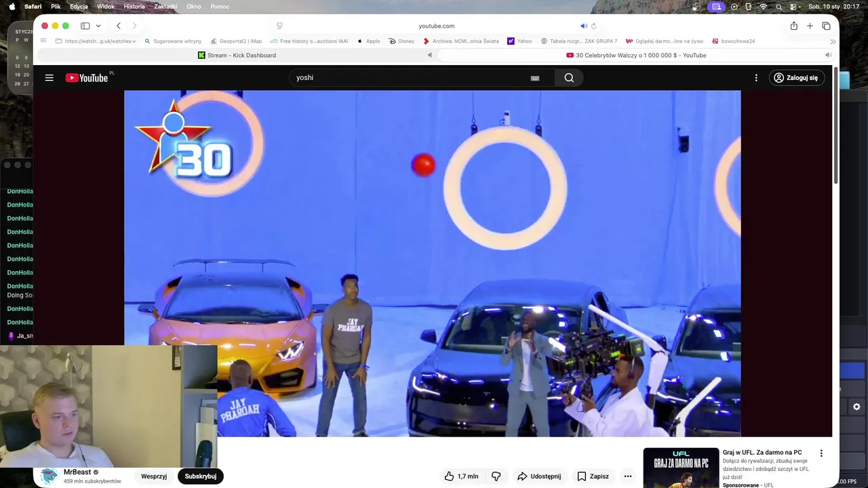Image resolution: width=868 pixels, height=488 pixels.
Task: Click Safari forward arrow
Action: point(134,26)
